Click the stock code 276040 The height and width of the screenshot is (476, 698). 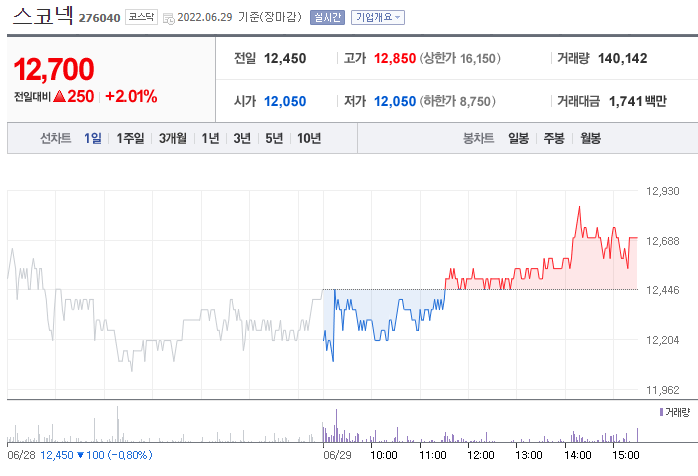click(x=99, y=18)
